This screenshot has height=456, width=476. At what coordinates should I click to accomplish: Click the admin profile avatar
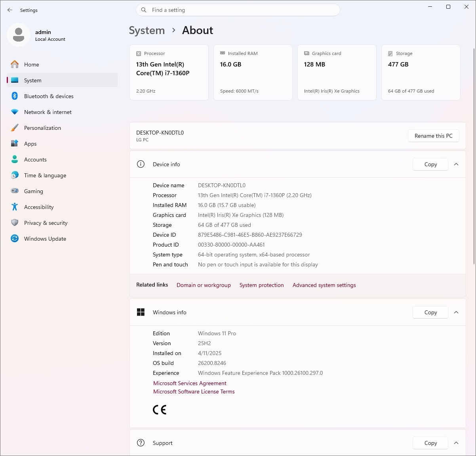tap(19, 35)
